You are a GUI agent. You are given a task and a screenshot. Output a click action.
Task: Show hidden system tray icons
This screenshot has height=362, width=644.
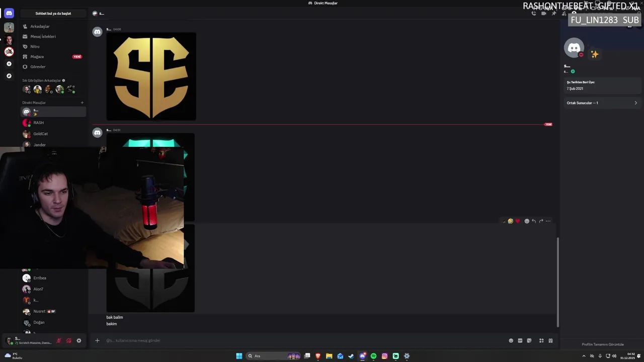(584, 356)
